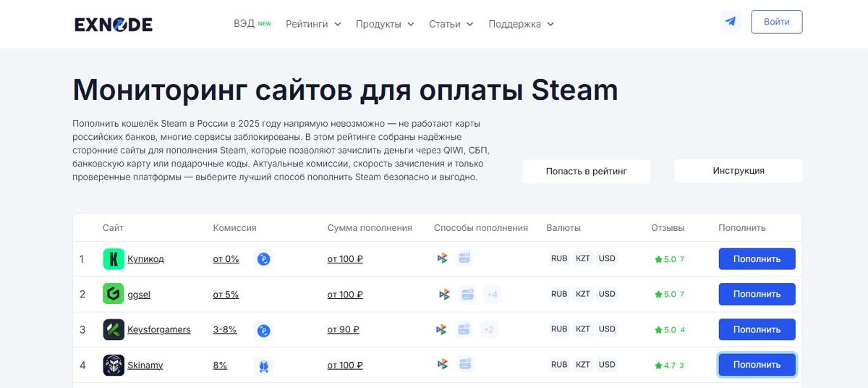Click the Способы пополнения column header
This screenshot has height=388, width=868.
coord(481,228)
